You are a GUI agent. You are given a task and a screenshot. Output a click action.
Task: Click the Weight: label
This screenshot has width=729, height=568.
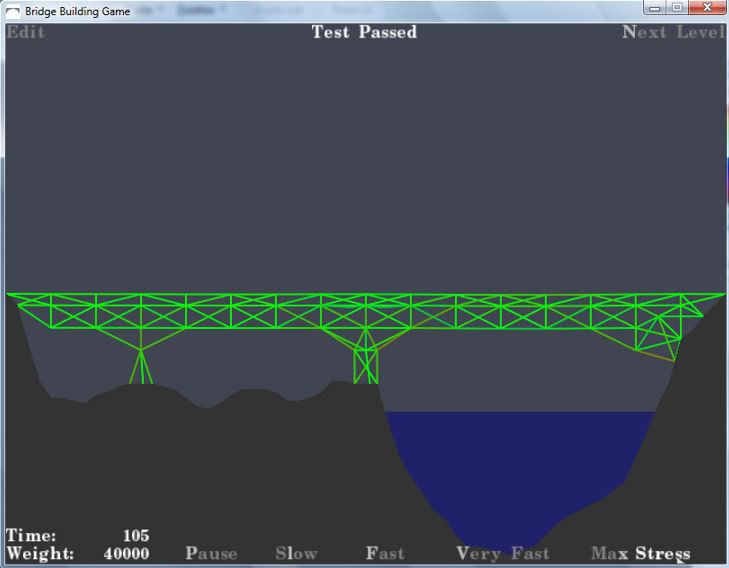pos(40,554)
